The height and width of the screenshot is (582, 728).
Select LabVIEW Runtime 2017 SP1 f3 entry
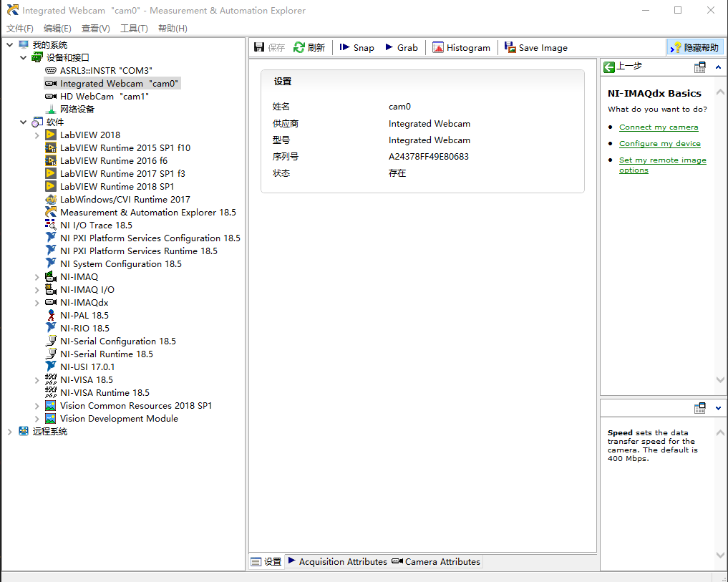[x=122, y=174]
